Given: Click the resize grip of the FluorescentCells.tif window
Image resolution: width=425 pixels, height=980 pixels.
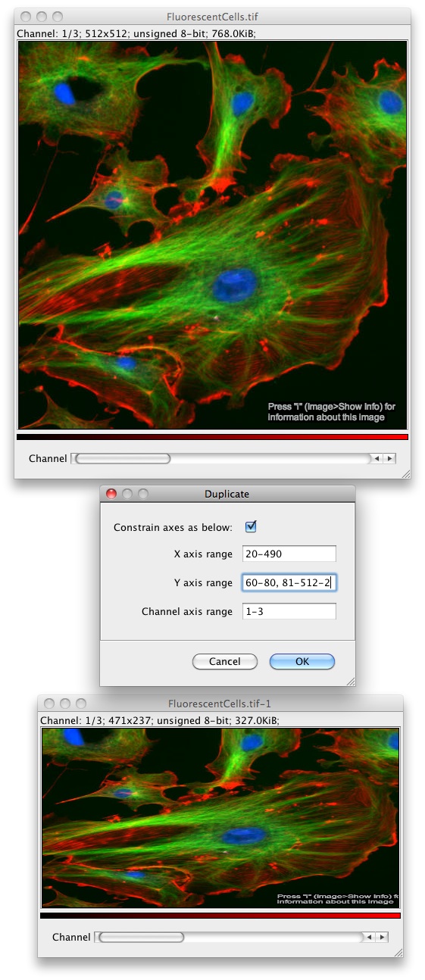Looking at the screenshot, I should 405,473.
